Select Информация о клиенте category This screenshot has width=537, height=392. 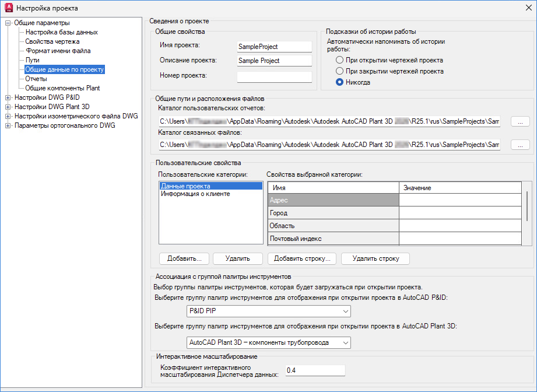210,194
